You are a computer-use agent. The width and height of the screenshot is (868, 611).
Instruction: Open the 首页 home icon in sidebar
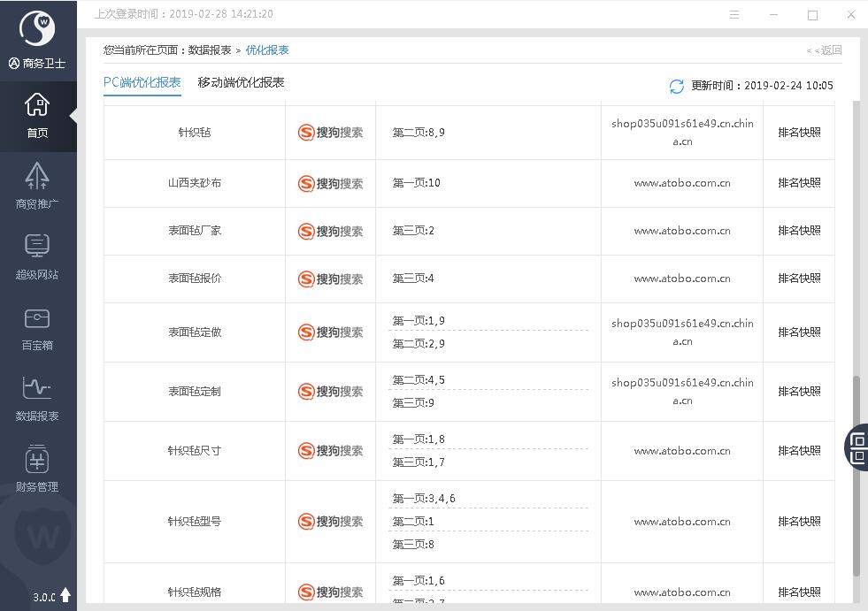pos(37,116)
